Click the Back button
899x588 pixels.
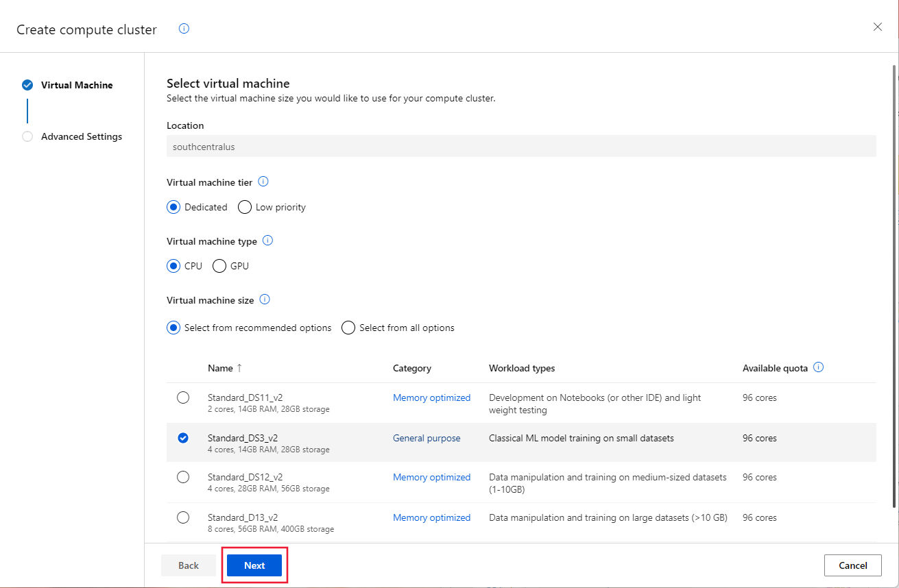coord(188,565)
